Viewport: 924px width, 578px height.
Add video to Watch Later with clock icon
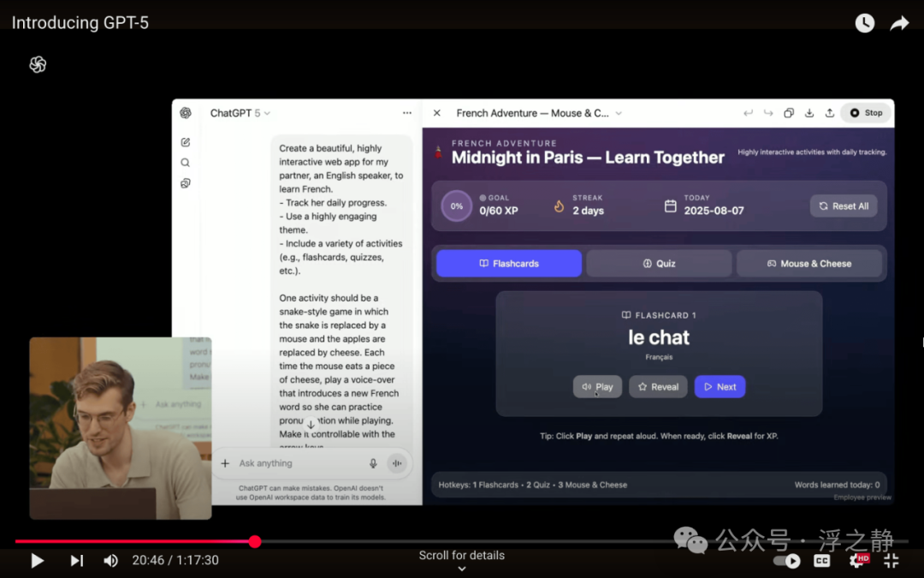click(864, 23)
